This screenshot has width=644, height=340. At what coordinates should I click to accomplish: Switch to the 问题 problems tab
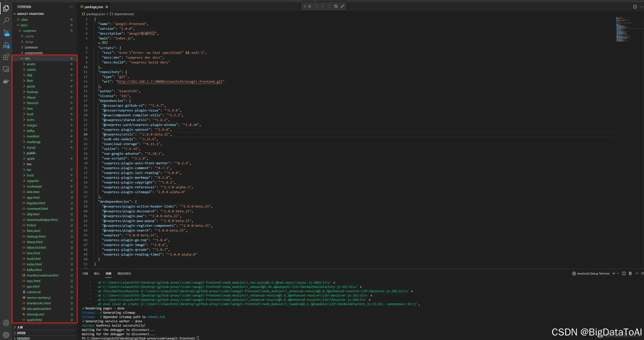pos(85,274)
